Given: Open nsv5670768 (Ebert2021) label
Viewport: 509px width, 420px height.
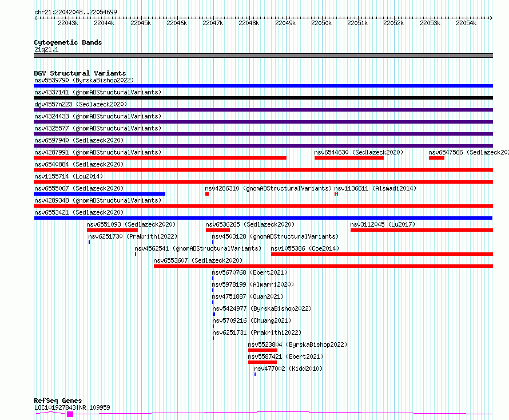Looking at the screenshot, I should click(x=249, y=272).
